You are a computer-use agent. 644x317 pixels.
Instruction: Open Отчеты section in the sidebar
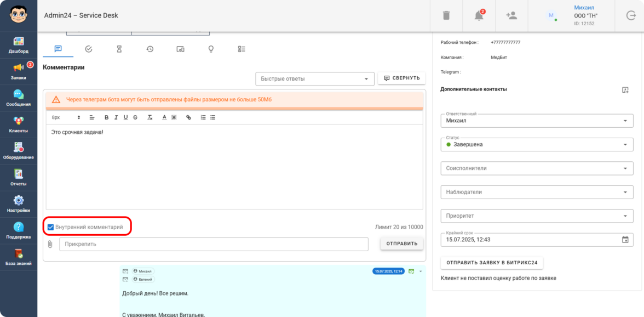19,178
